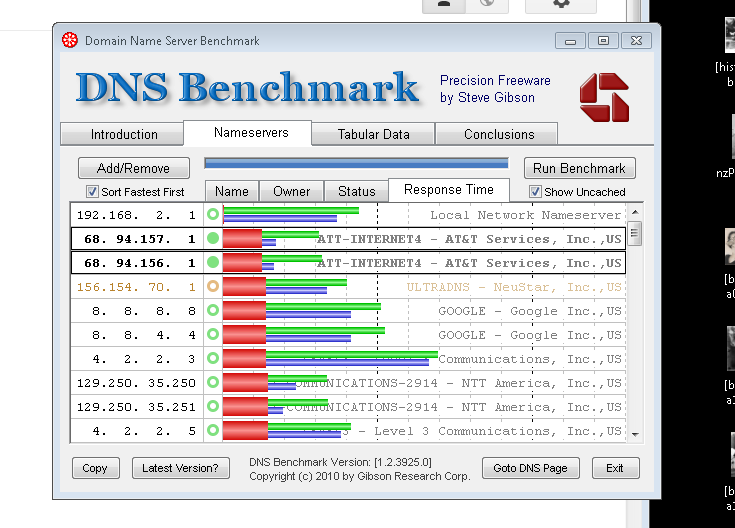The image size is (735, 528).
Task: Click response bars for 8.8.8.8
Action: pos(302,310)
